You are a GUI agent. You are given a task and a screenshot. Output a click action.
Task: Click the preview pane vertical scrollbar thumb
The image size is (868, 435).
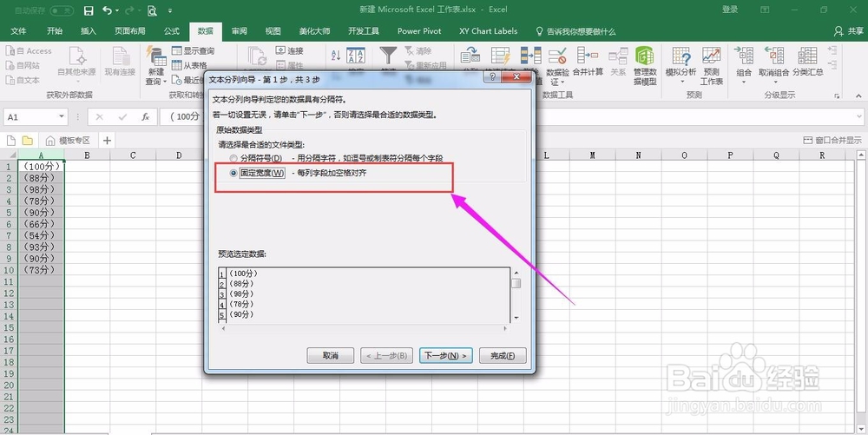click(x=516, y=283)
